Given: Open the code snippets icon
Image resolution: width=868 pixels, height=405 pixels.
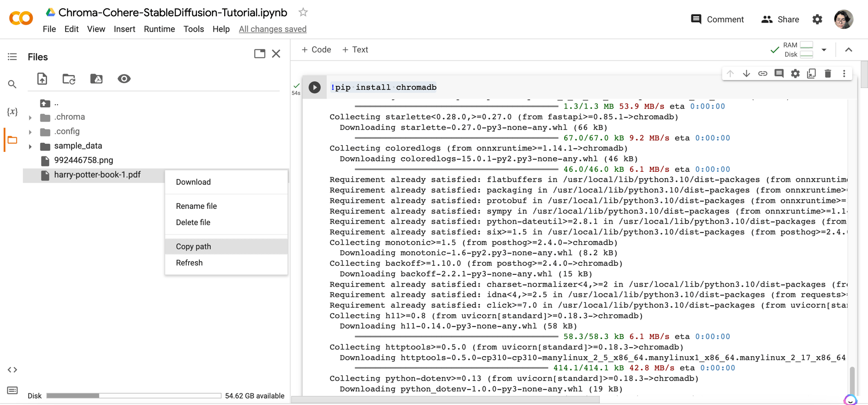Looking at the screenshot, I should 12,370.
